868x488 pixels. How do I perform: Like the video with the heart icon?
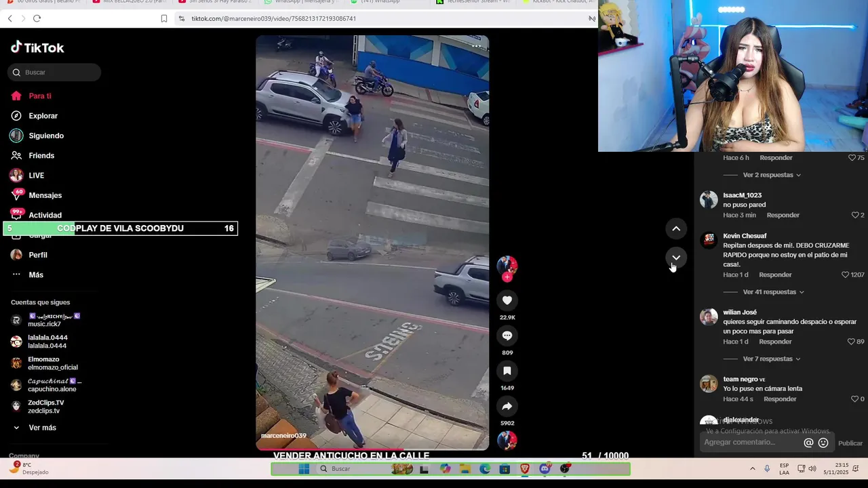(x=507, y=300)
